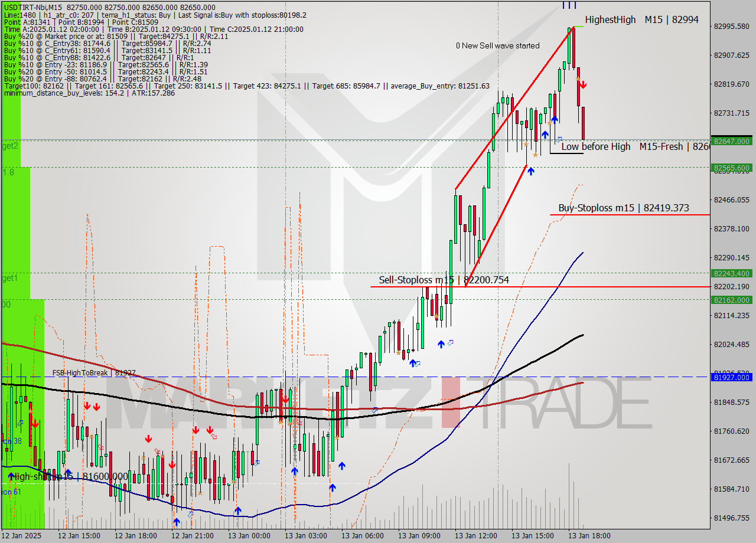Click the 82565.600 green price tag
Screen dimensions: 756x543
pos(732,168)
